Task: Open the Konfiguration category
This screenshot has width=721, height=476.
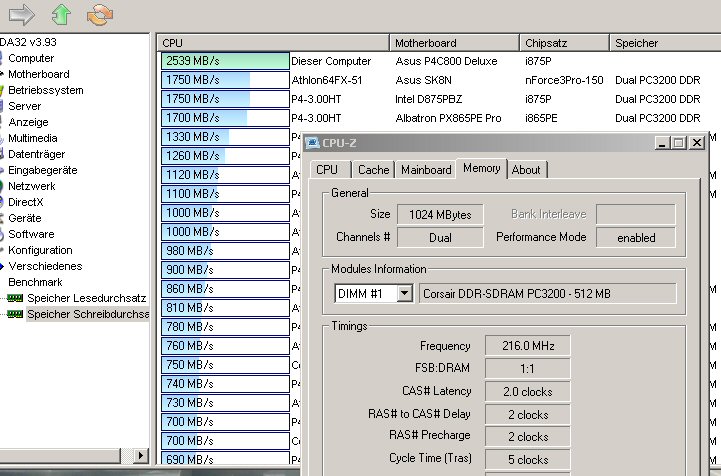Action: point(40,250)
